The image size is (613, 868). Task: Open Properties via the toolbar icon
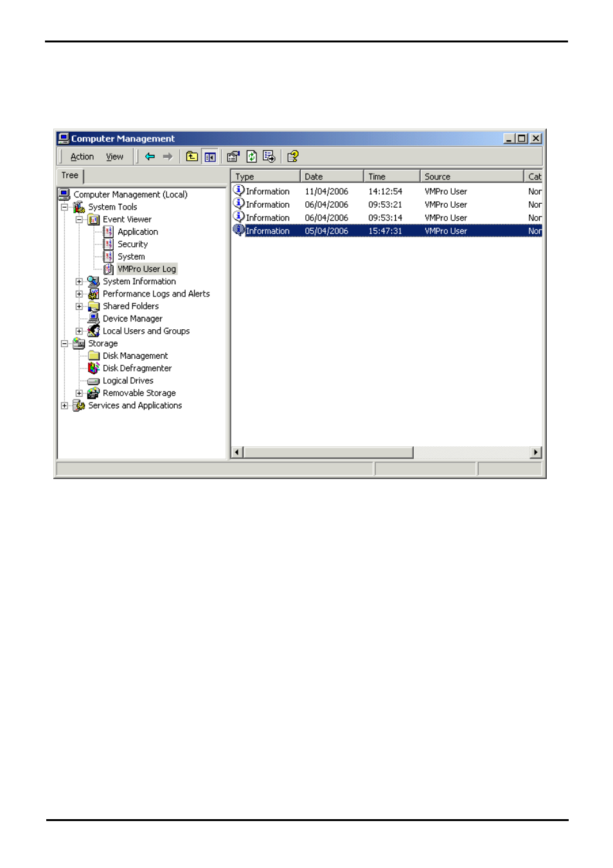coord(233,156)
